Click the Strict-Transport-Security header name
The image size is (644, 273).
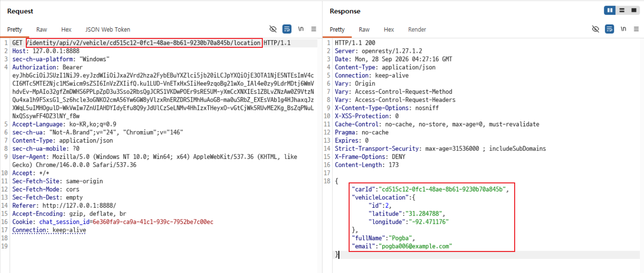pos(377,149)
